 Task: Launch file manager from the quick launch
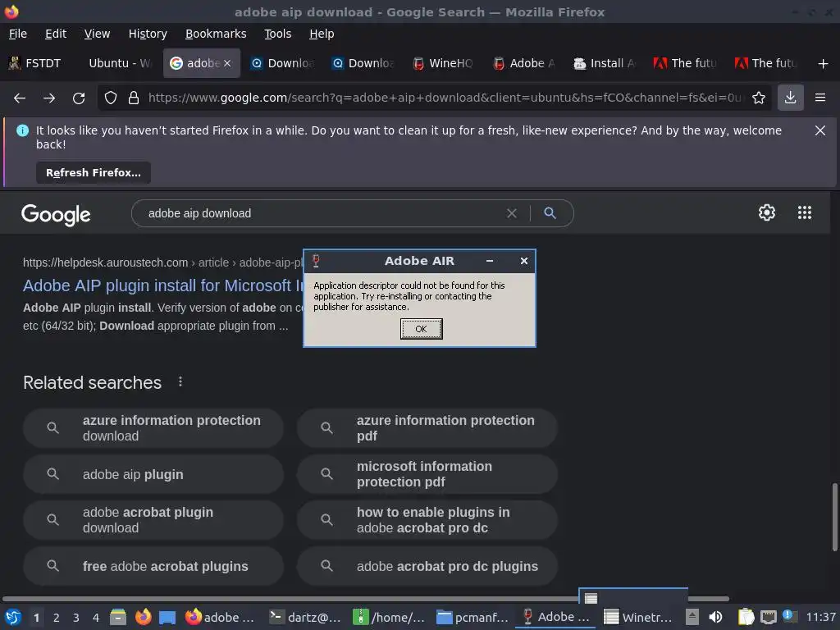[x=118, y=617]
